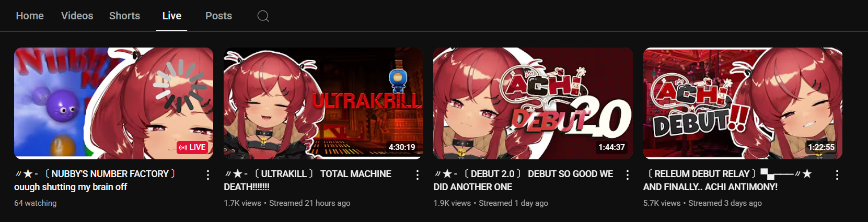Screen dimensions: 868x222
Task: Select the Live tab
Action: coord(171,16)
